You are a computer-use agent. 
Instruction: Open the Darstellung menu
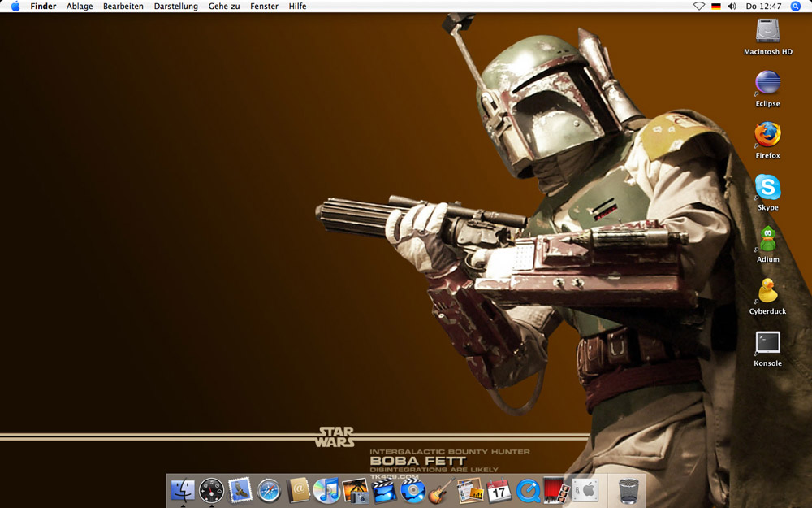pos(175,7)
